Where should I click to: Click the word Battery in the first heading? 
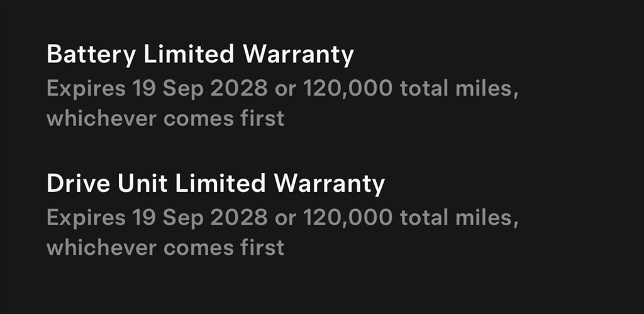(91, 55)
